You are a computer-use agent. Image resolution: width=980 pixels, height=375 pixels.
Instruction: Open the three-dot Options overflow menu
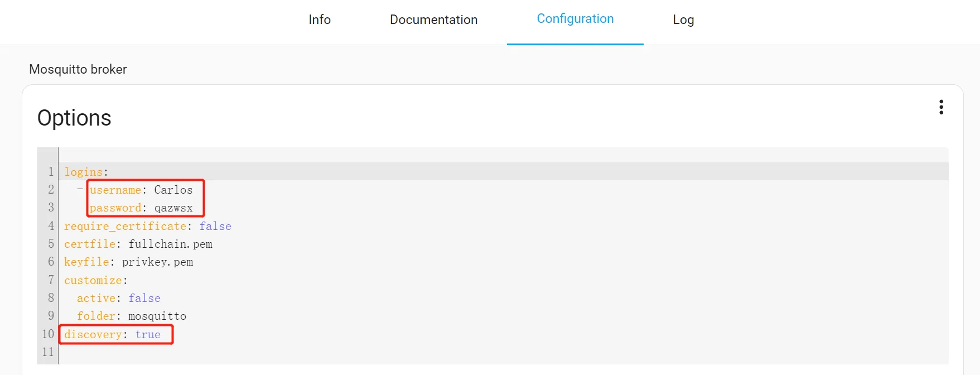pos(941,107)
